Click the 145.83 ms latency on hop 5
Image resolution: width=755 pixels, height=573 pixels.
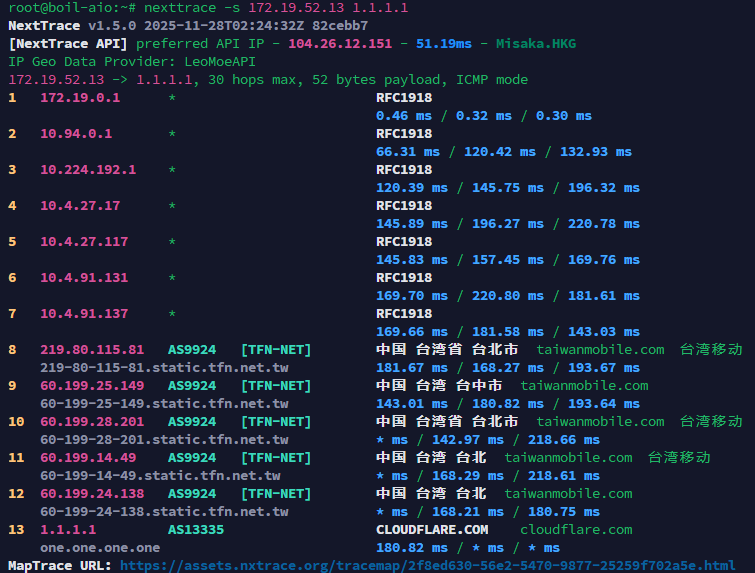pyautogui.click(x=412, y=260)
